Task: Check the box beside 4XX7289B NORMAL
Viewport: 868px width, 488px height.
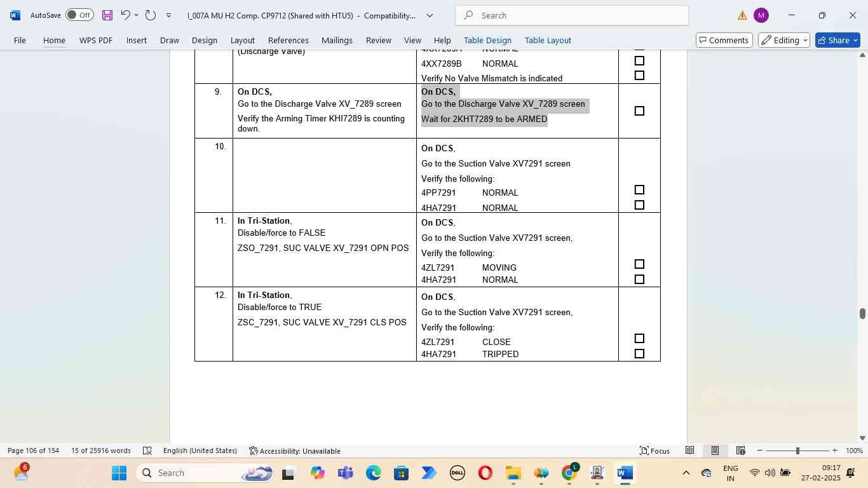Action: (x=639, y=60)
